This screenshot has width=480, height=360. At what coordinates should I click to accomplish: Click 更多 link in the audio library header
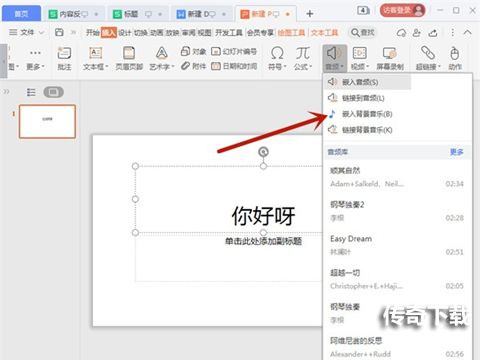click(x=456, y=152)
